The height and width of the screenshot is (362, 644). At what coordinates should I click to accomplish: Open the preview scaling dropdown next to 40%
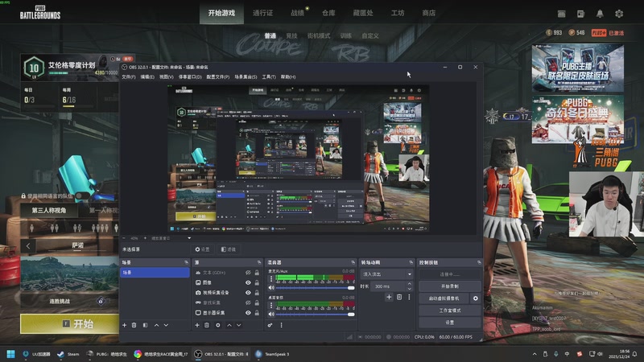click(x=189, y=238)
